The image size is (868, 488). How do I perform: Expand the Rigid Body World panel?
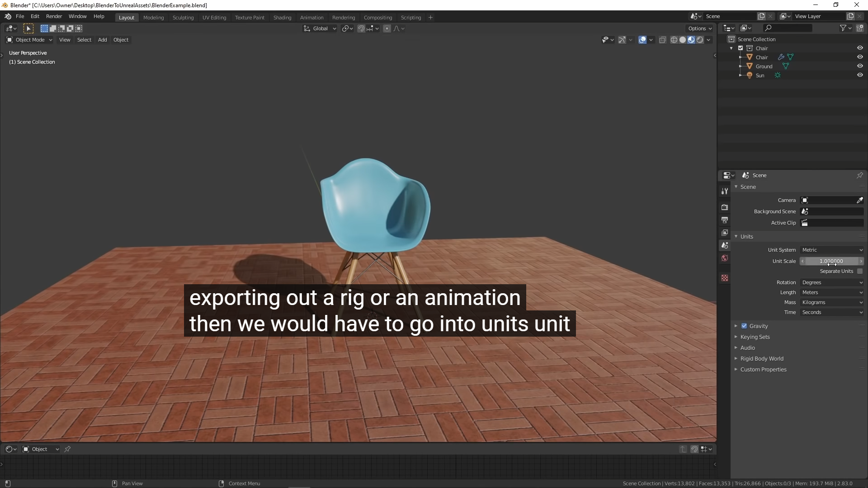click(762, 359)
